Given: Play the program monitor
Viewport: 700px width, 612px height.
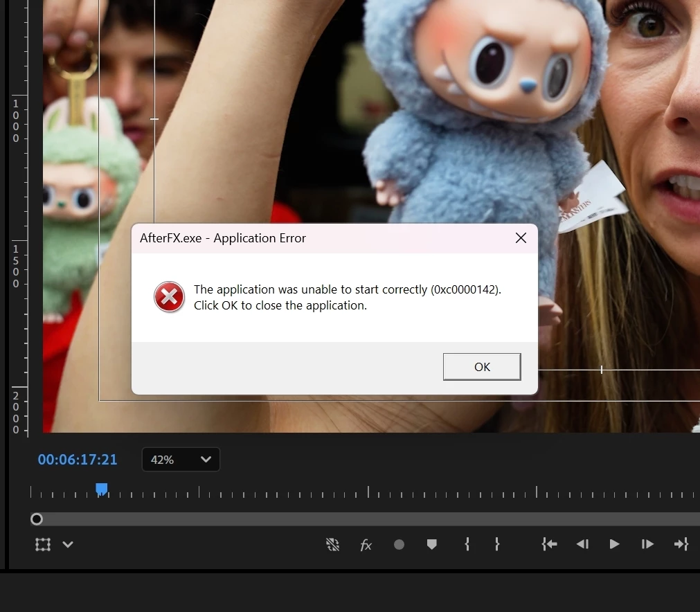Looking at the screenshot, I should [614, 544].
